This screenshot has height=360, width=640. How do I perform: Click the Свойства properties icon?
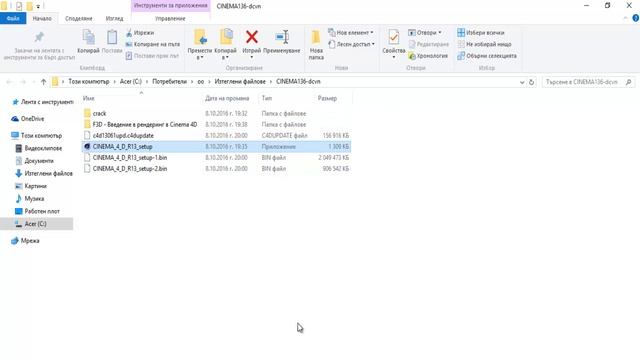(393, 38)
